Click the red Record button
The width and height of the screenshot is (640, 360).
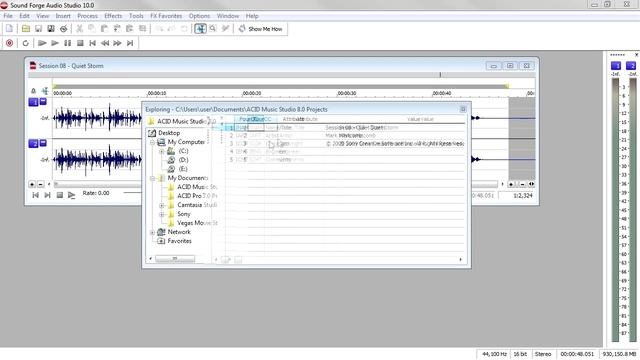coord(9,43)
